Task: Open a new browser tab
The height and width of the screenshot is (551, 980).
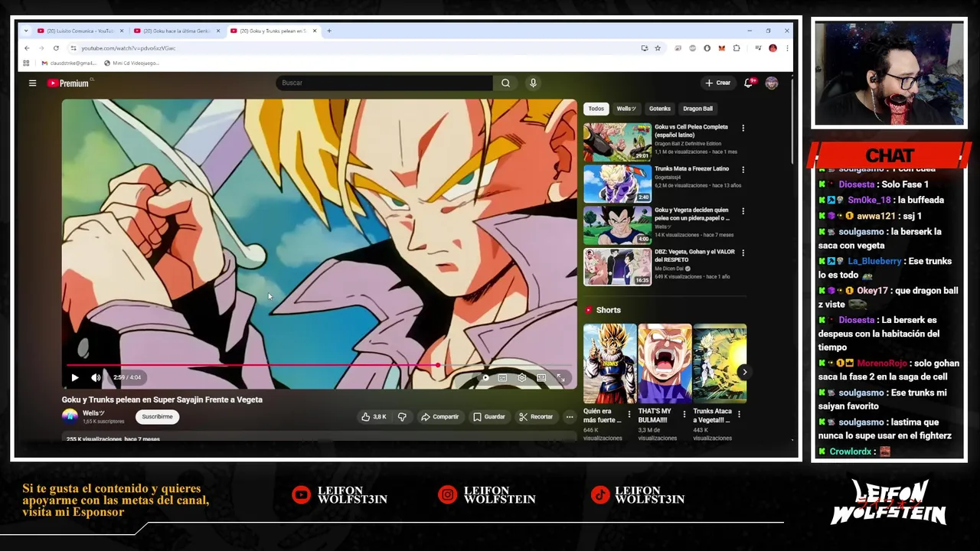Action: [x=329, y=31]
